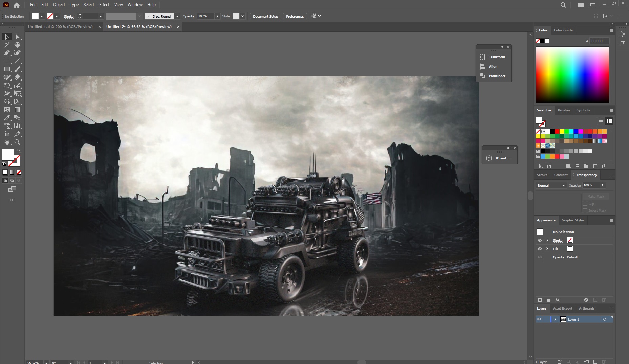
Task: Open the 3 pt. Round brush dropdown
Action: click(177, 16)
